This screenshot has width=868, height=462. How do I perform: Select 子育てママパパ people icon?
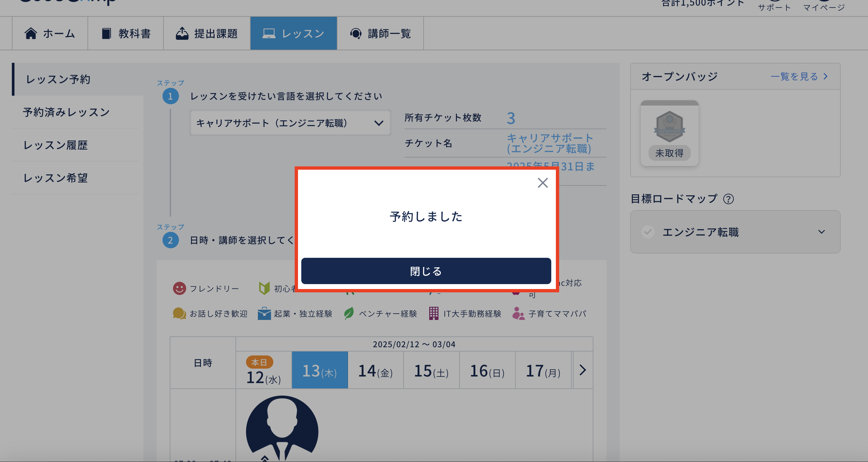[x=518, y=313]
